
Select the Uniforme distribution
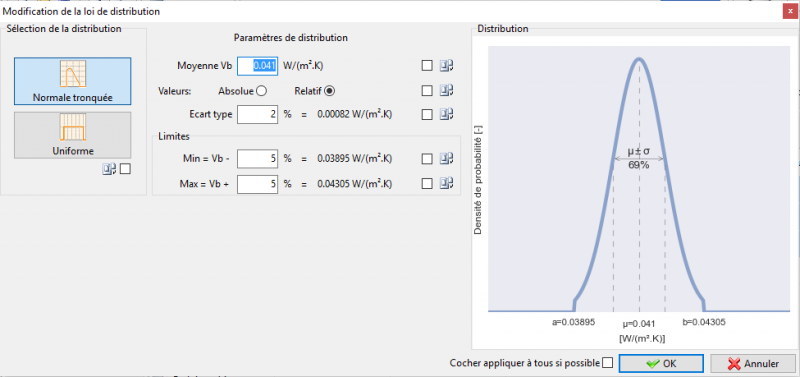(x=72, y=135)
